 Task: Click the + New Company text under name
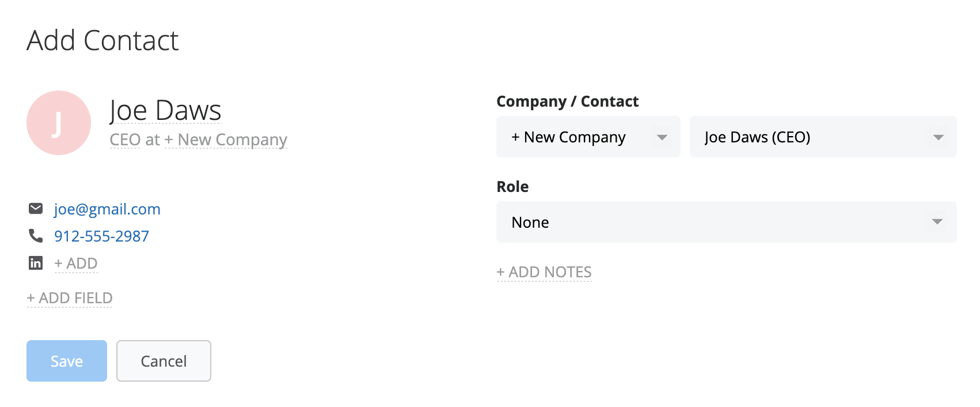[x=226, y=140]
